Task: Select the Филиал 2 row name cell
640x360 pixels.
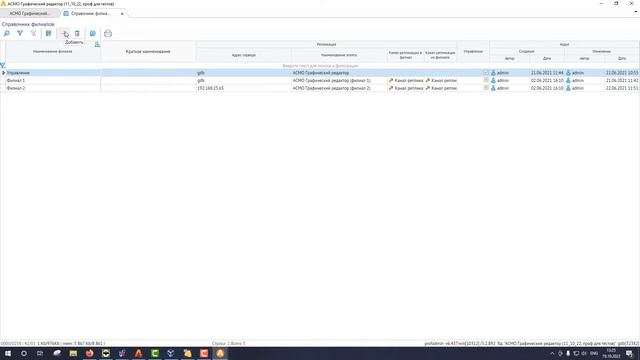Action: [x=53, y=88]
